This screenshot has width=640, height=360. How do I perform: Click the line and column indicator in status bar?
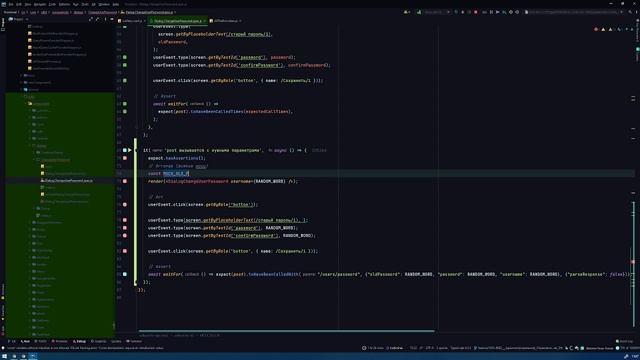click(x=413, y=348)
